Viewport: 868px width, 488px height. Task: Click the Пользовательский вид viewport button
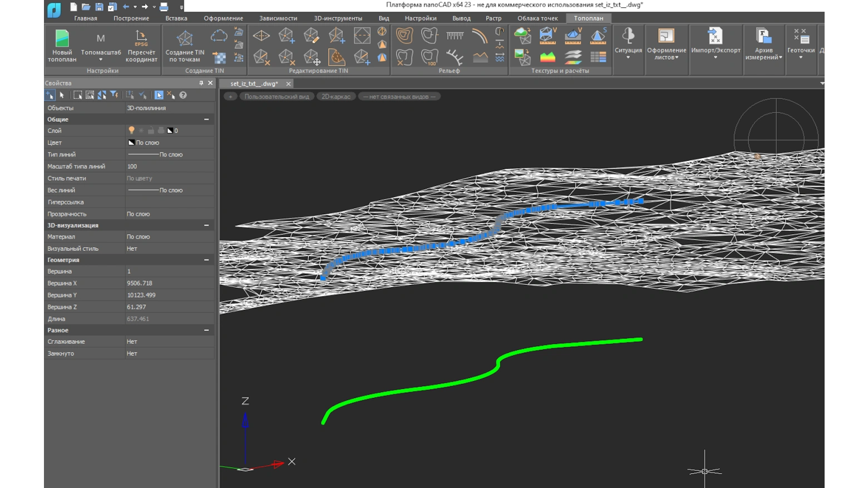click(277, 97)
